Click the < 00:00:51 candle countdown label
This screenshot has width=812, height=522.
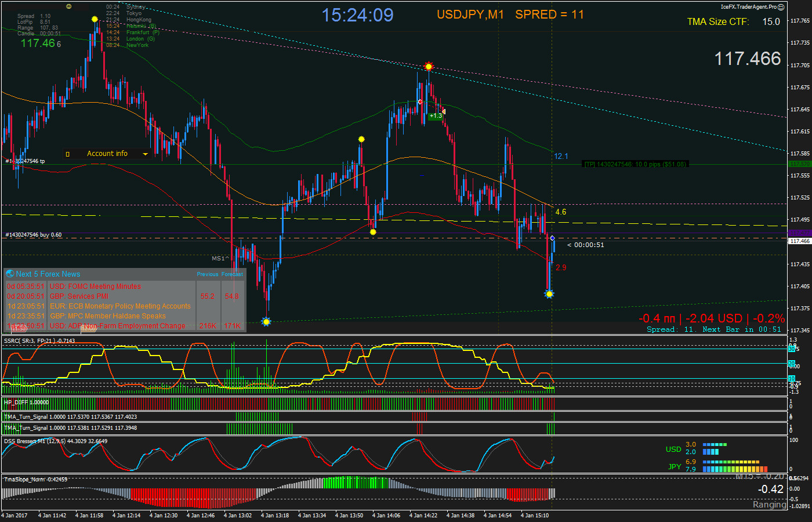click(586, 245)
